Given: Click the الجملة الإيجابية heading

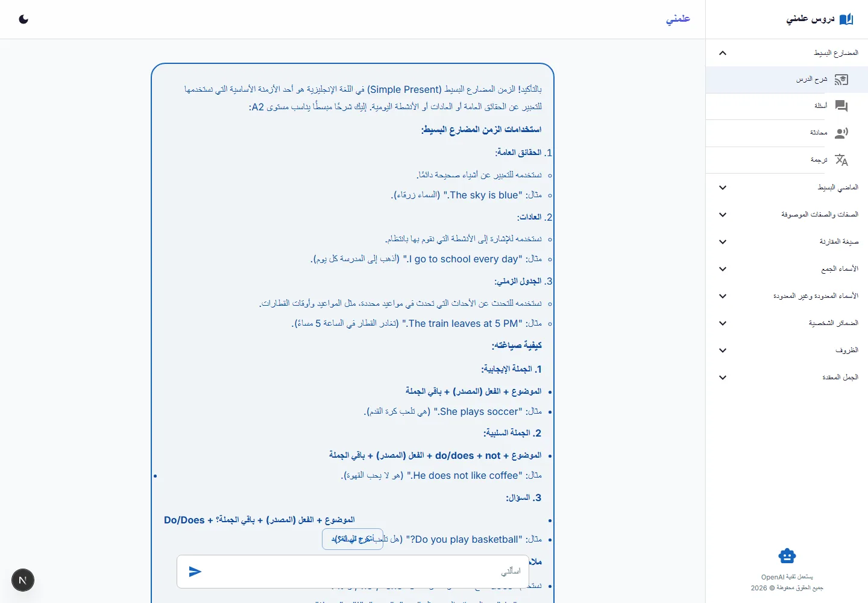Looking at the screenshot, I should coord(511,369).
